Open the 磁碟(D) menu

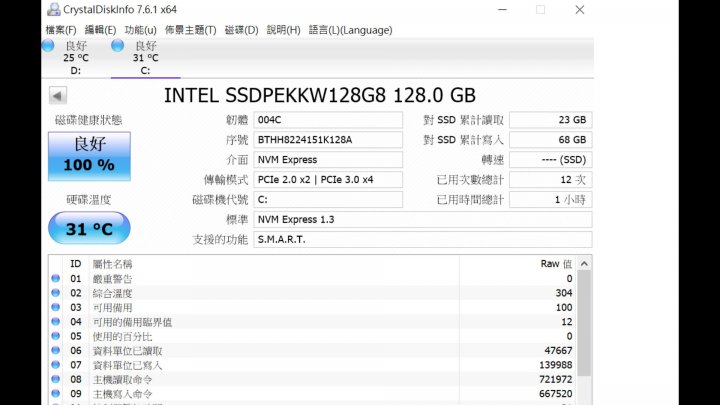coord(242,30)
